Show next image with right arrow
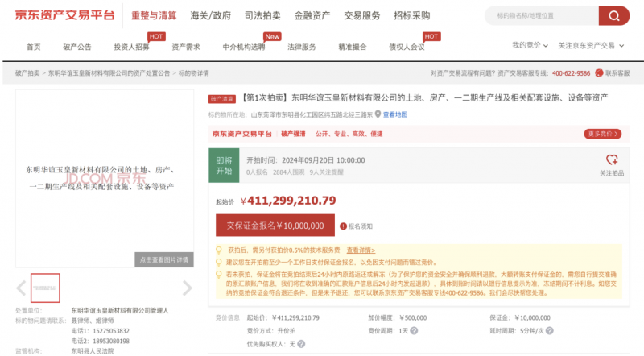The width and height of the screenshot is (644, 356). 188,288
